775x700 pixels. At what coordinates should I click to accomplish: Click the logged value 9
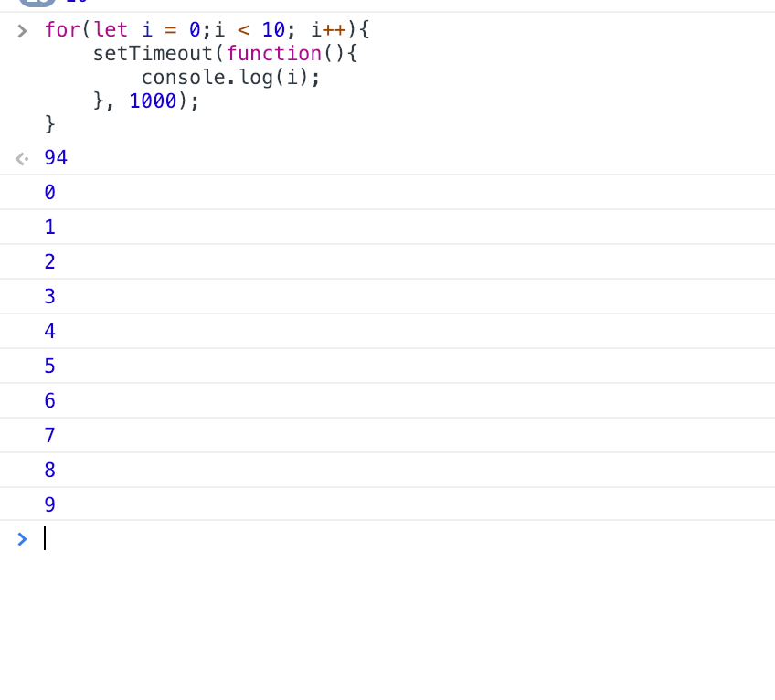[x=49, y=504]
